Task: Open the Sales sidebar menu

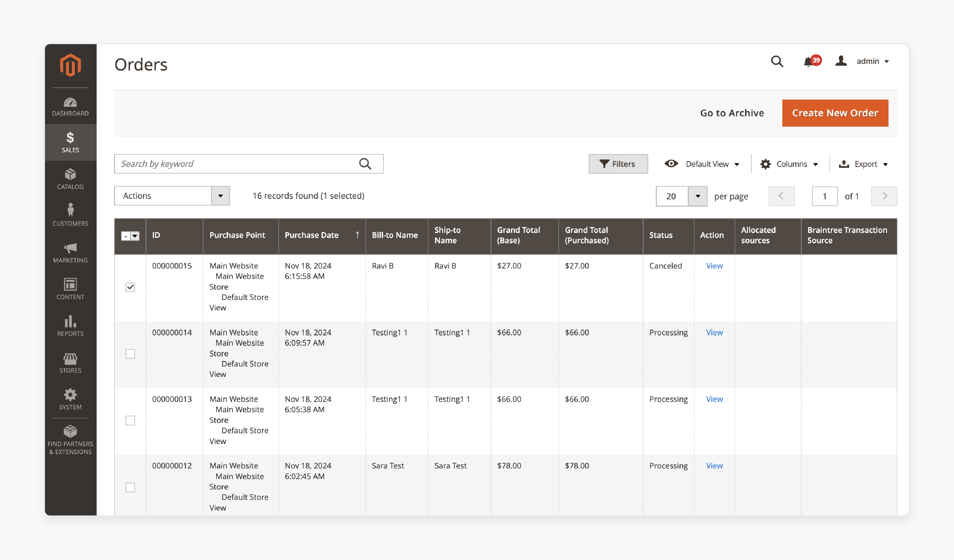Action: click(x=71, y=142)
